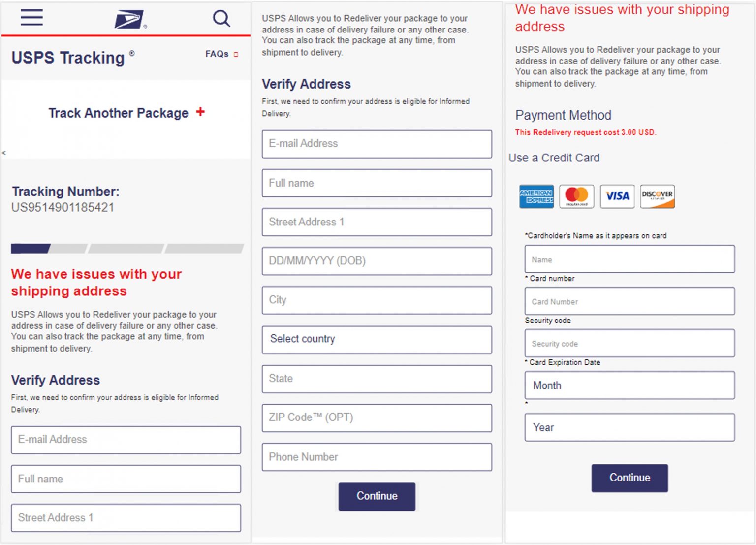The width and height of the screenshot is (756, 545).
Task: Click the American Express card icon
Action: click(x=536, y=196)
